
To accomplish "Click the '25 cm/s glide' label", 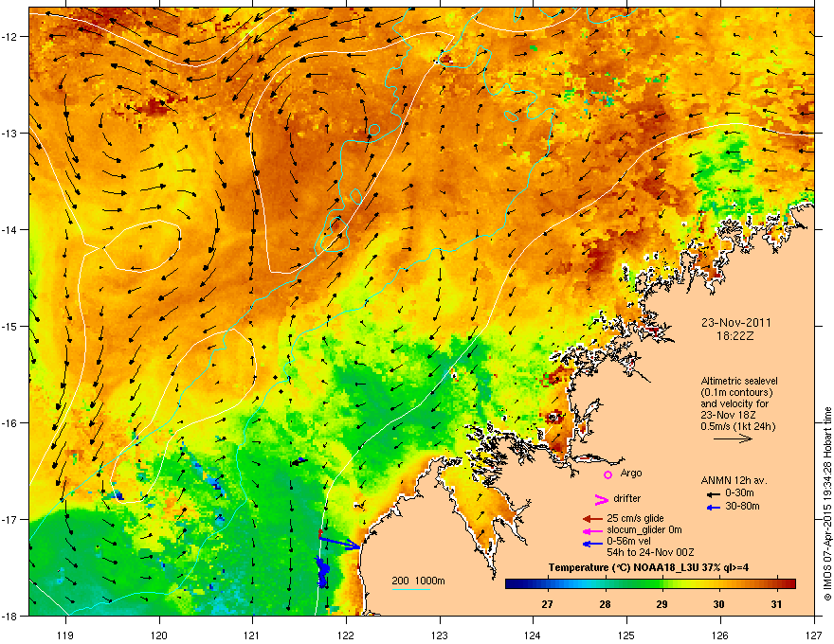I will coord(635,518).
